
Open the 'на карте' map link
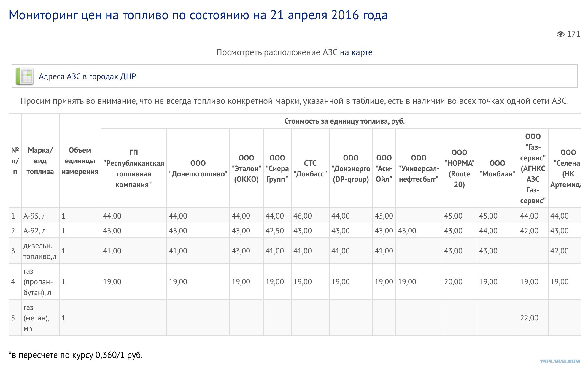356,52
